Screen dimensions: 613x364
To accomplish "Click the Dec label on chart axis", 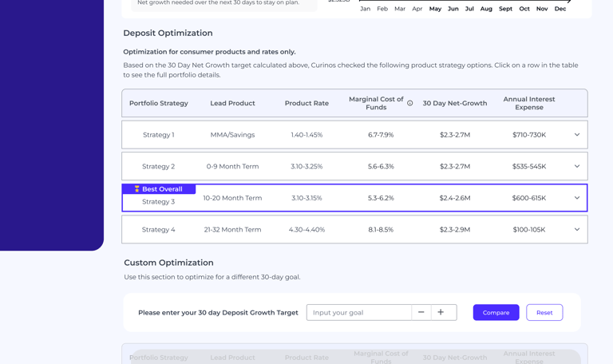I will (x=560, y=9).
